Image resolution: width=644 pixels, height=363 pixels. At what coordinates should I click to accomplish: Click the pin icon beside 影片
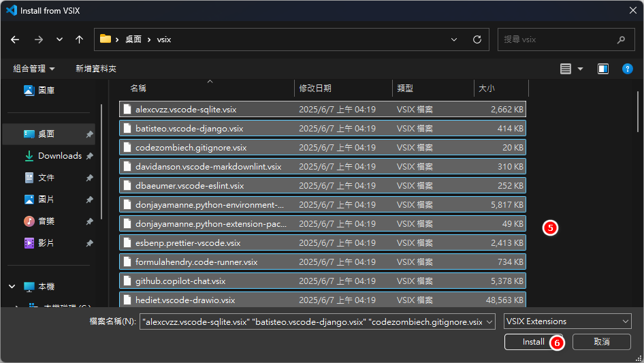[x=90, y=243]
